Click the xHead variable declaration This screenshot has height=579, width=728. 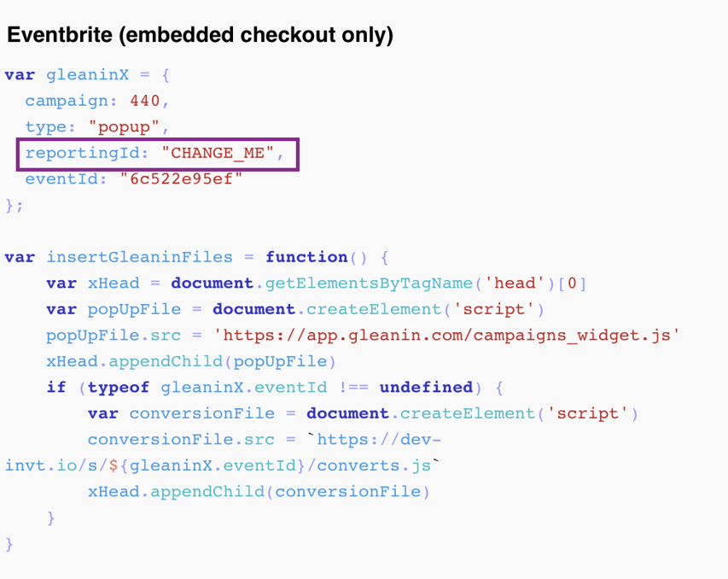tap(113, 284)
